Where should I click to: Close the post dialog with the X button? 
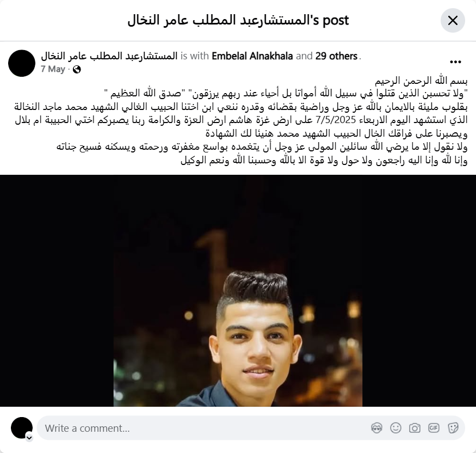(453, 20)
